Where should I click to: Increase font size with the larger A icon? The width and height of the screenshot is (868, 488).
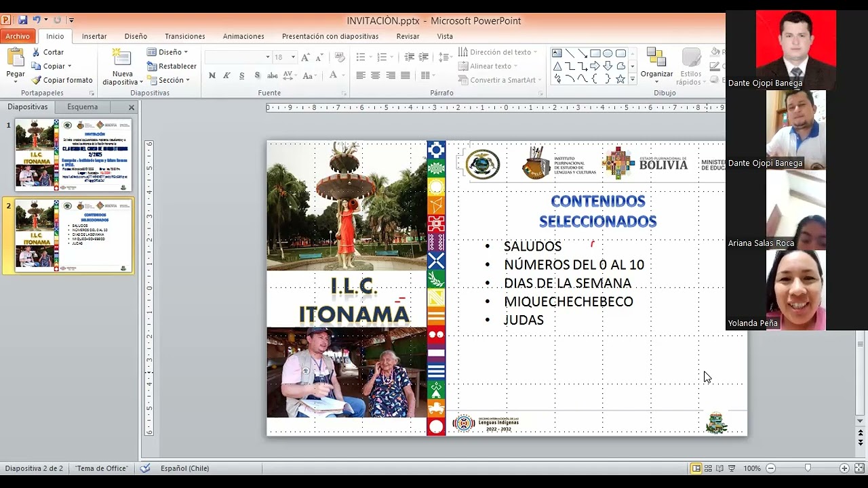(x=305, y=58)
